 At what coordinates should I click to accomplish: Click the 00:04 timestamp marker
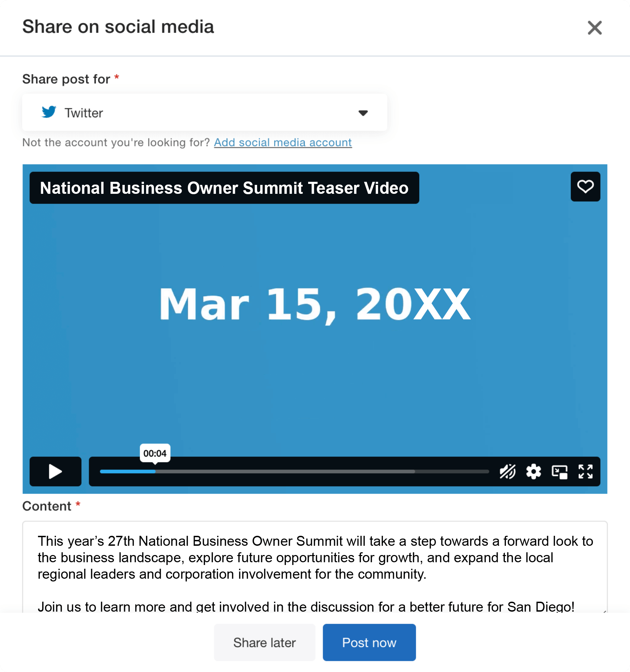pyautogui.click(x=155, y=453)
